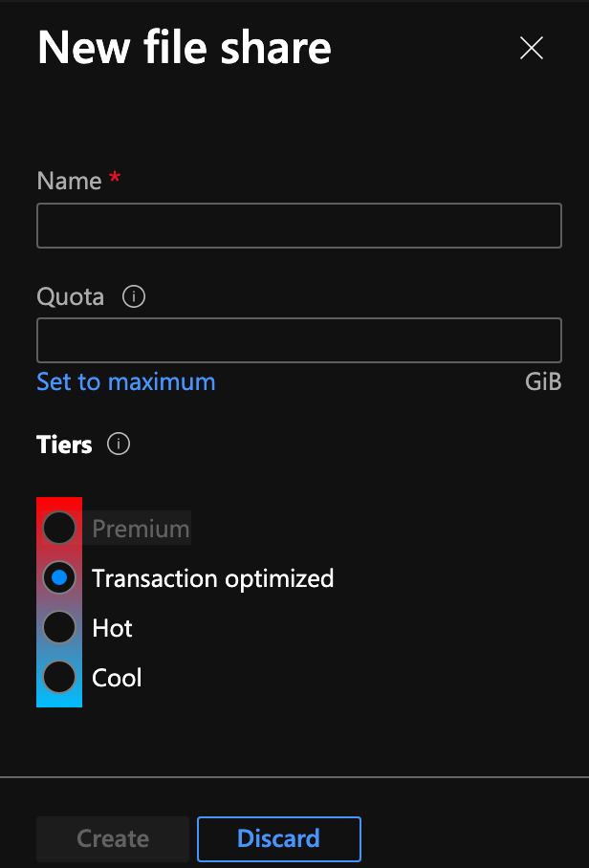Image resolution: width=589 pixels, height=868 pixels.
Task: Select the Hot tier radio button
Action: click(x=59, y=627)
